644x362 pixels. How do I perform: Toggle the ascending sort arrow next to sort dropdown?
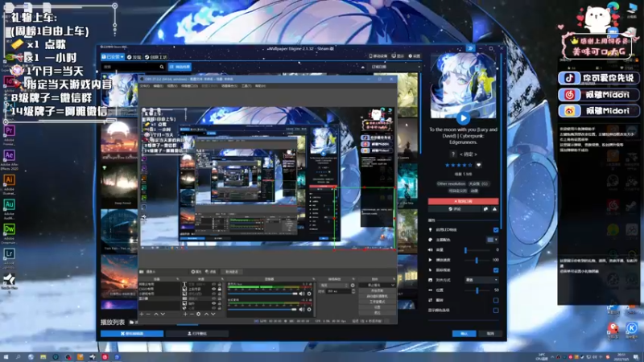tap(363, 67)
